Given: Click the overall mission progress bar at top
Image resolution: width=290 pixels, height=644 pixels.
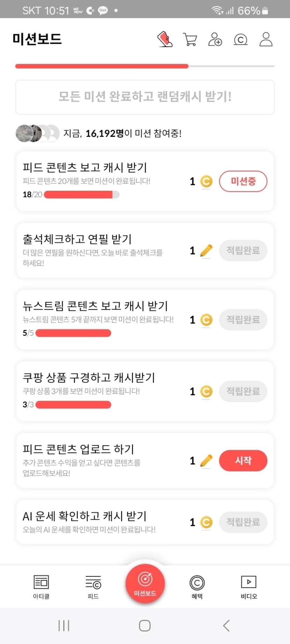Looking at the screenshot, I should pos(145,66).
